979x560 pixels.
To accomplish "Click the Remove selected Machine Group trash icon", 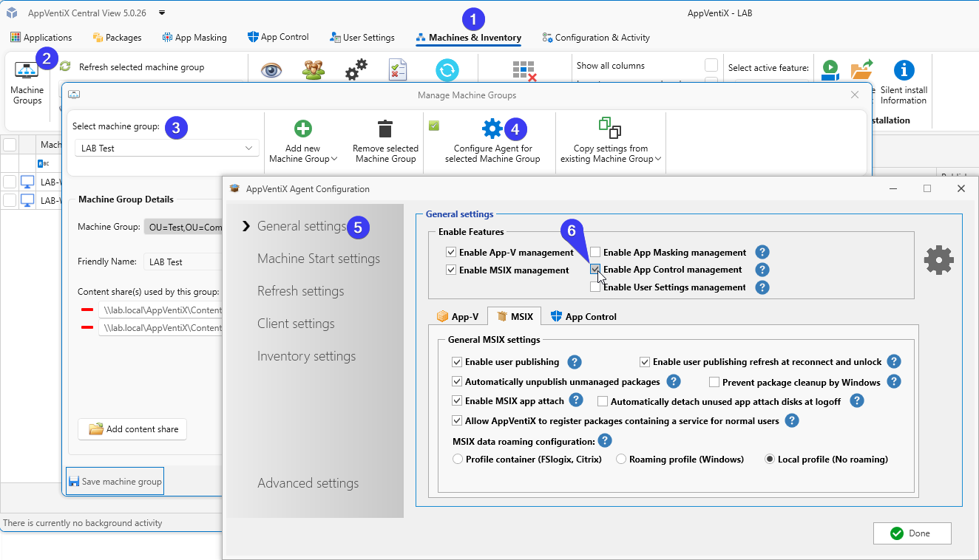I will pyautogui.click(x=385, y=129).
